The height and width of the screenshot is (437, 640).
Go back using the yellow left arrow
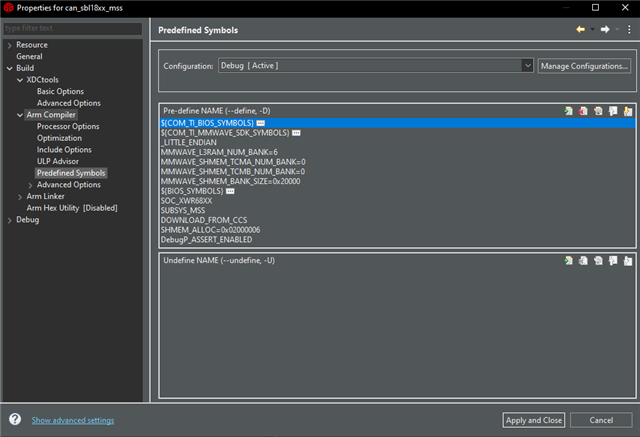[x=580, y=29]
